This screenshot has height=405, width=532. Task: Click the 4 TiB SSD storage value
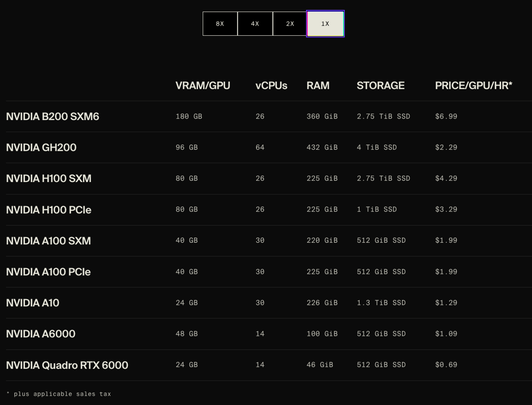(x=377, y=147)
